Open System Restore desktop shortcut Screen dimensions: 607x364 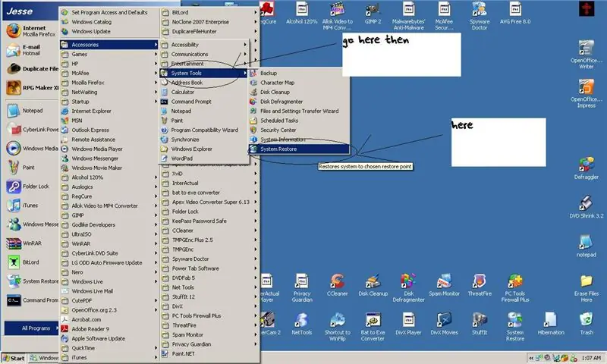pyautogui.click(x=515, y=327)
